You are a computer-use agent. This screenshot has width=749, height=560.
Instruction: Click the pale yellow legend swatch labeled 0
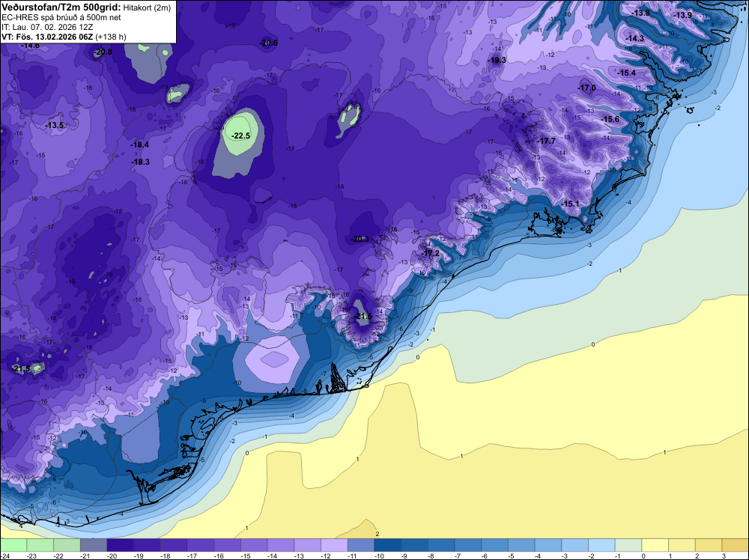tap(655, 545)
